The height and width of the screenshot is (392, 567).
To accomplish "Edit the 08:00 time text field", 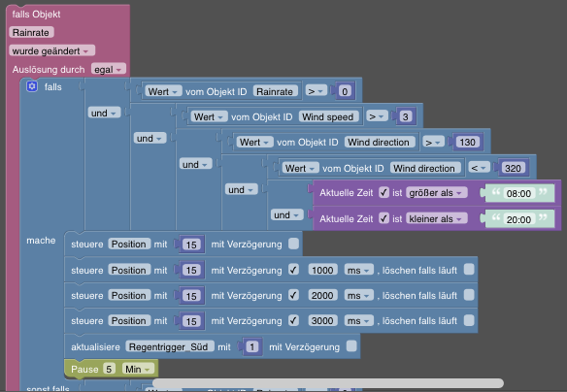I will pos(518,193).
